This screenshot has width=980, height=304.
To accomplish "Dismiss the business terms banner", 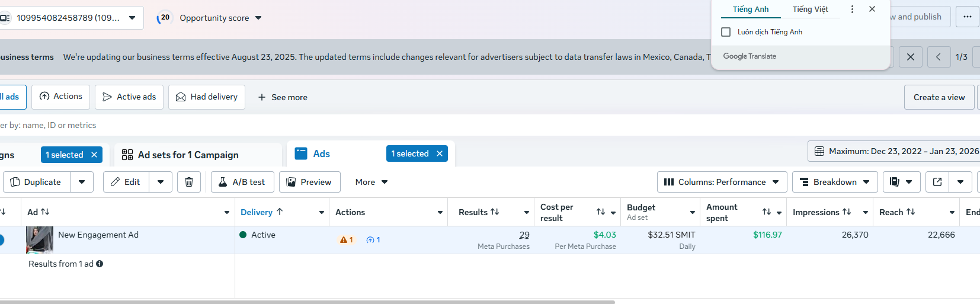I will click(911, 57).
